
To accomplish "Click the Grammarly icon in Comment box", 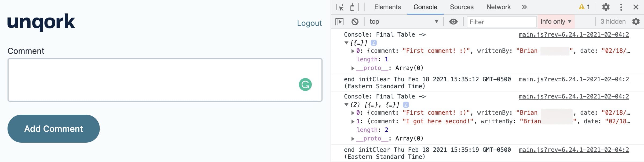I will (x=305, y=84).
